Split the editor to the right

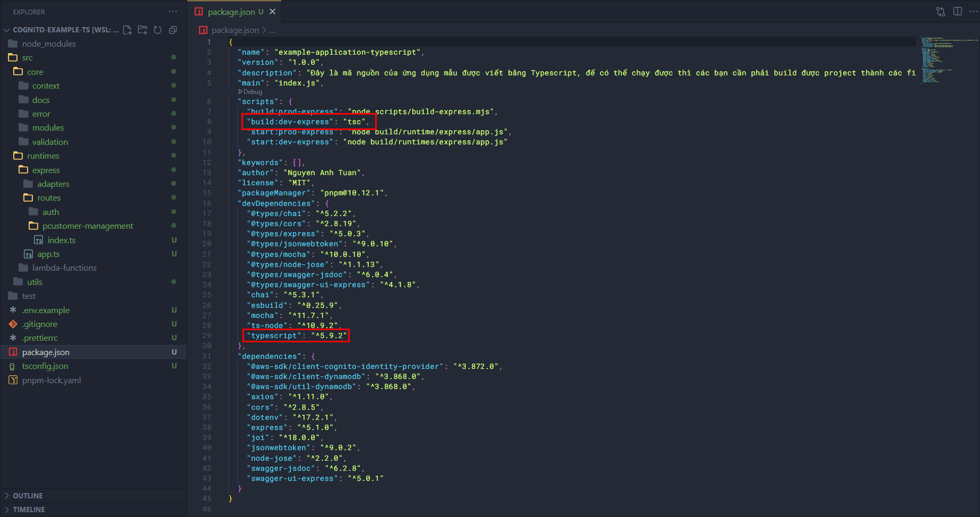pos(958,12)
